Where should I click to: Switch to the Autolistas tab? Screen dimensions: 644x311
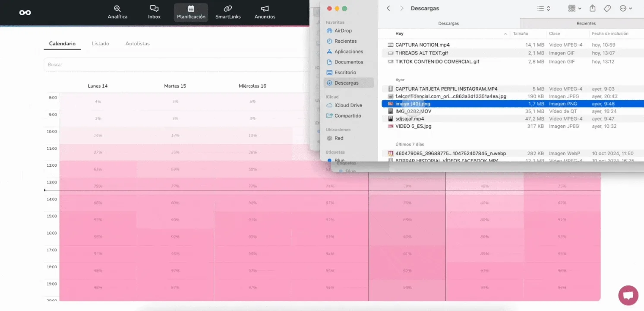pos(137,44)
